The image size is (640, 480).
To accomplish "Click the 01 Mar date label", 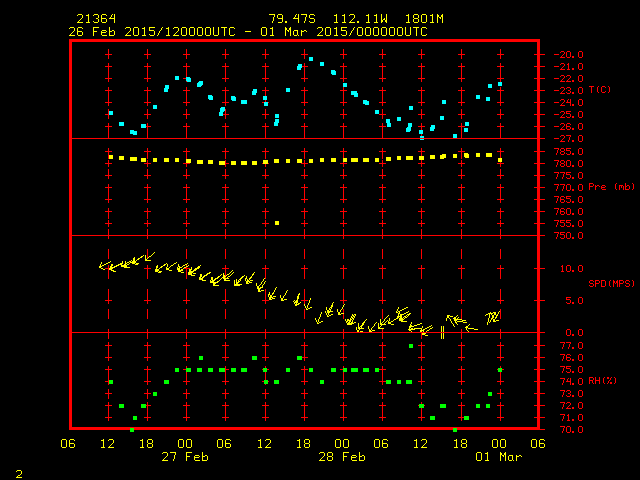I will click(x=499, y=457).
